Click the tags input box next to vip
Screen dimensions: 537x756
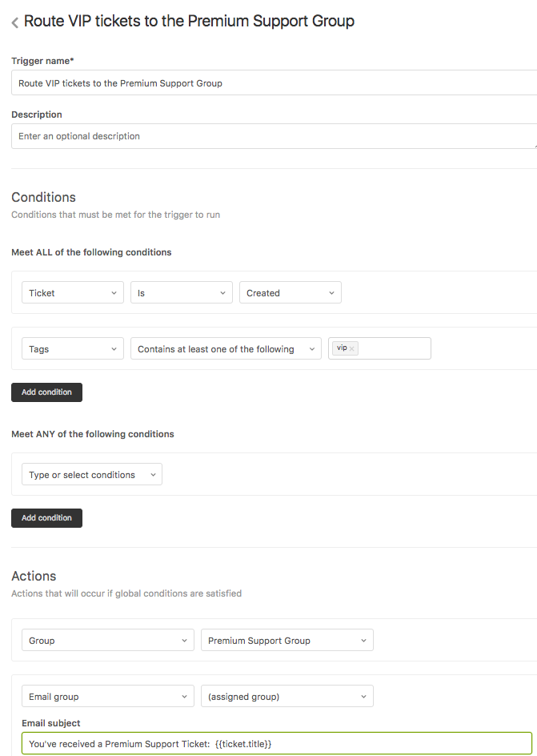(394, 349)
